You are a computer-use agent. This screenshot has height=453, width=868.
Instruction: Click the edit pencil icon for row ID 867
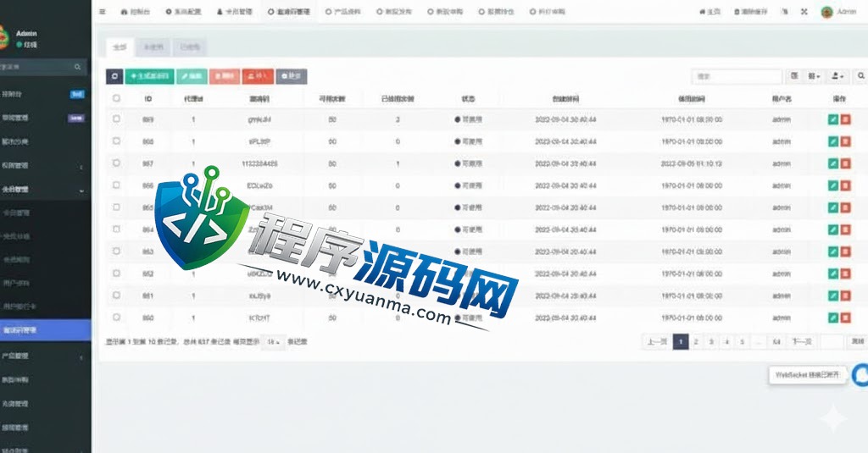point(833,163)
